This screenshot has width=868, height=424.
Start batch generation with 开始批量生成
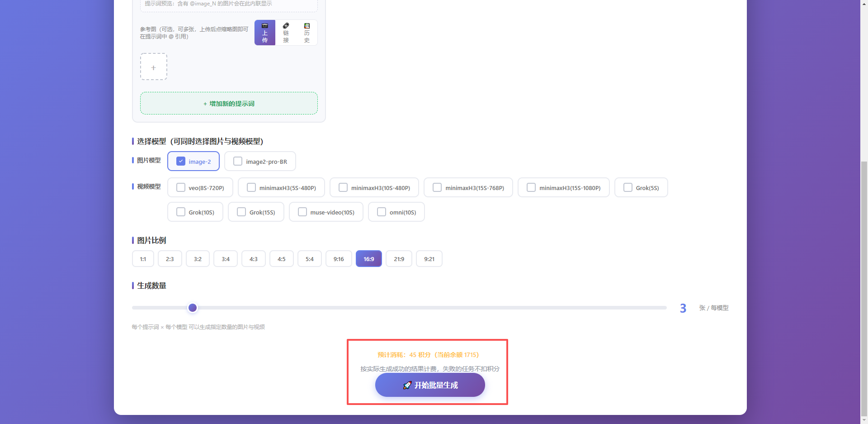(x=430, y=385)
